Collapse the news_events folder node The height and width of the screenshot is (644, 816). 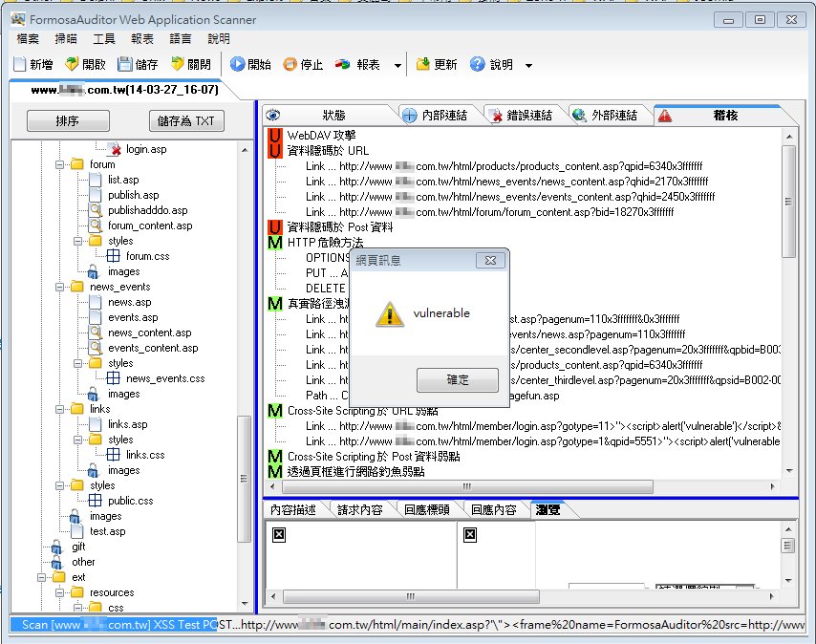pos(59,287)
